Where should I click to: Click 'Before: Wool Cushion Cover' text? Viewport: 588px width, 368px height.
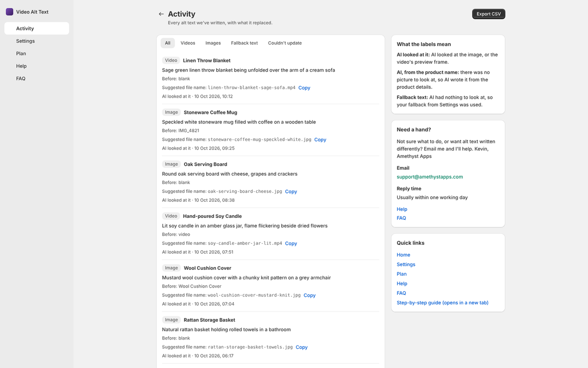tap(192, 287)
